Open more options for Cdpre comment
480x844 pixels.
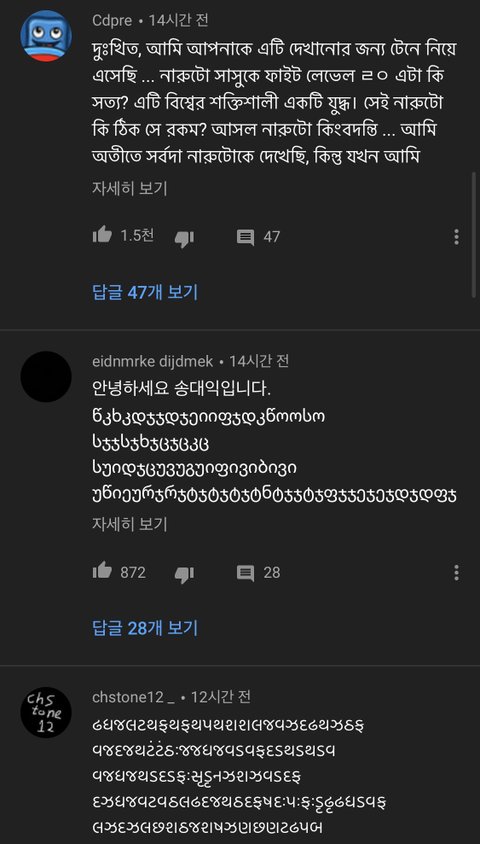tap(456, 237)
